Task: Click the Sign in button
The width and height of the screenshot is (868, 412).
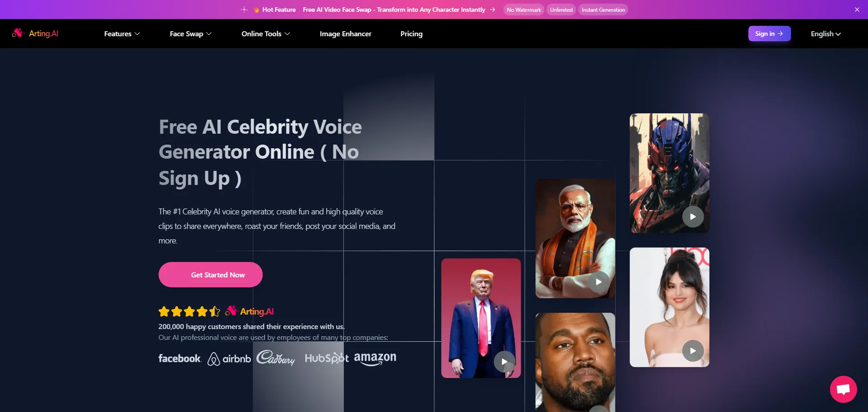Action: tap(769, 34)
